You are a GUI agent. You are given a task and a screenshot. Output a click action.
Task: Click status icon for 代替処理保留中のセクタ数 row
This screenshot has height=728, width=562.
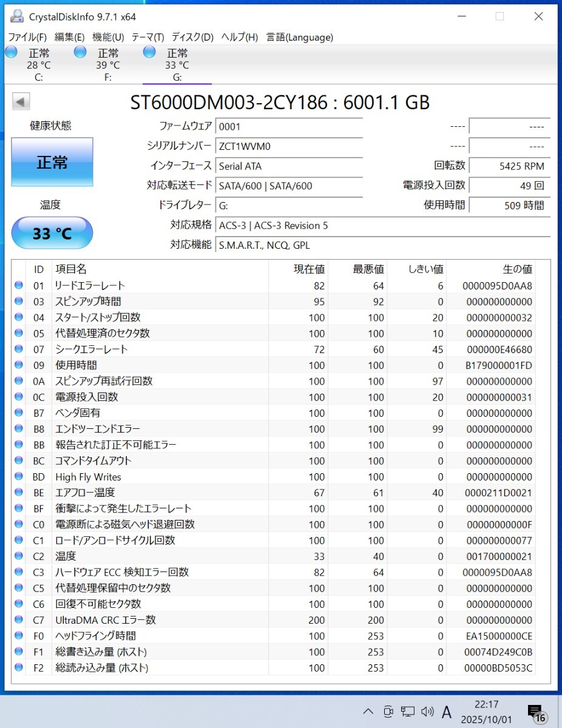pos(19,588)
